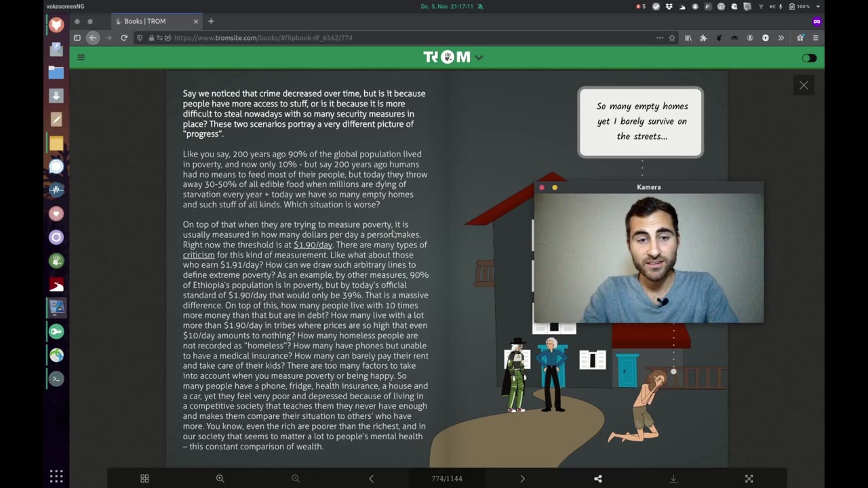The height and width of the screenshot is (488, 868).
Task: Zoom in on the flipbook page
Action: click(220, 479)
